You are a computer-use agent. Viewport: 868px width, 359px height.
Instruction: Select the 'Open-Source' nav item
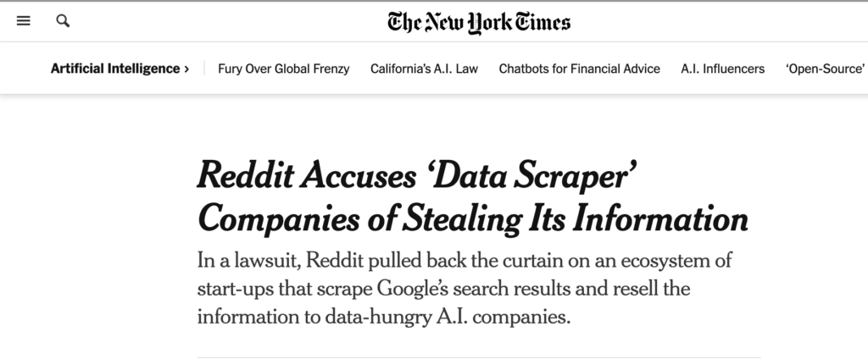click(x=824, y=69)
